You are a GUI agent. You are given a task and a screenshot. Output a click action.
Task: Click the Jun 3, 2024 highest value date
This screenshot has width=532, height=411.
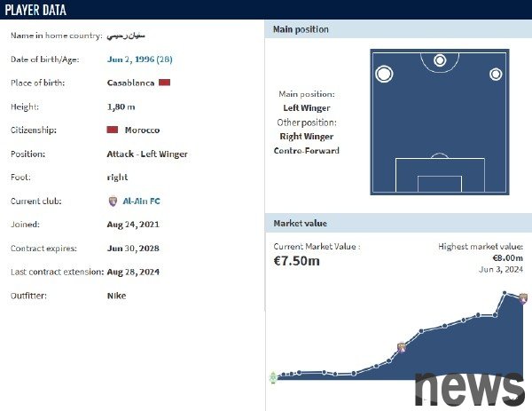tap(503, 269)
